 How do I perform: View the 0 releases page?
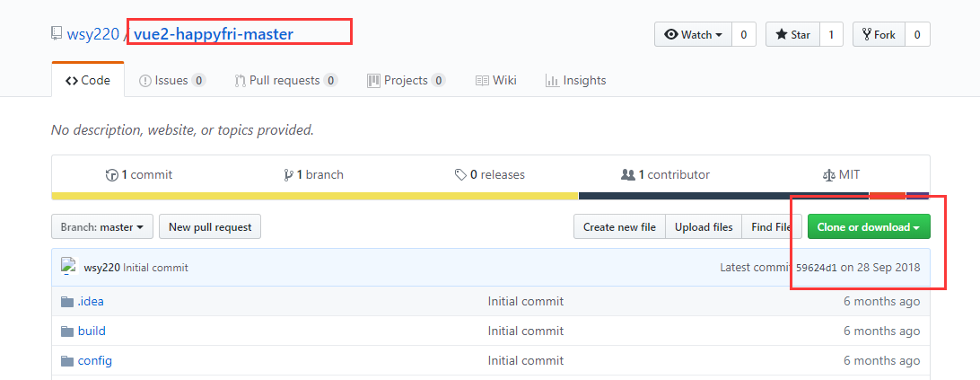(x=490, y=174)
